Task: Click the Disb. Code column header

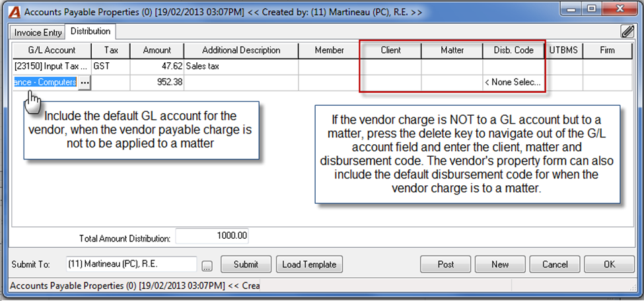Action: [513, 50]
